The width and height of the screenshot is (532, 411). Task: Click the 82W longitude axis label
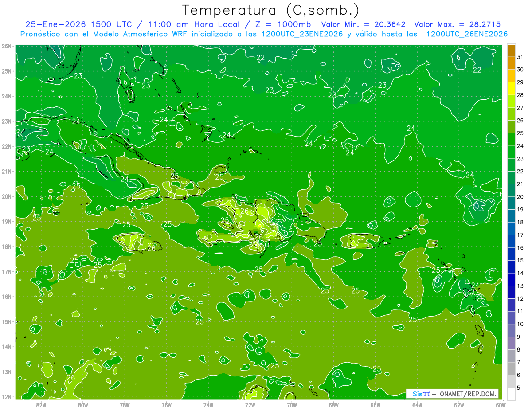pyautogui.click(x=41, y=405)
